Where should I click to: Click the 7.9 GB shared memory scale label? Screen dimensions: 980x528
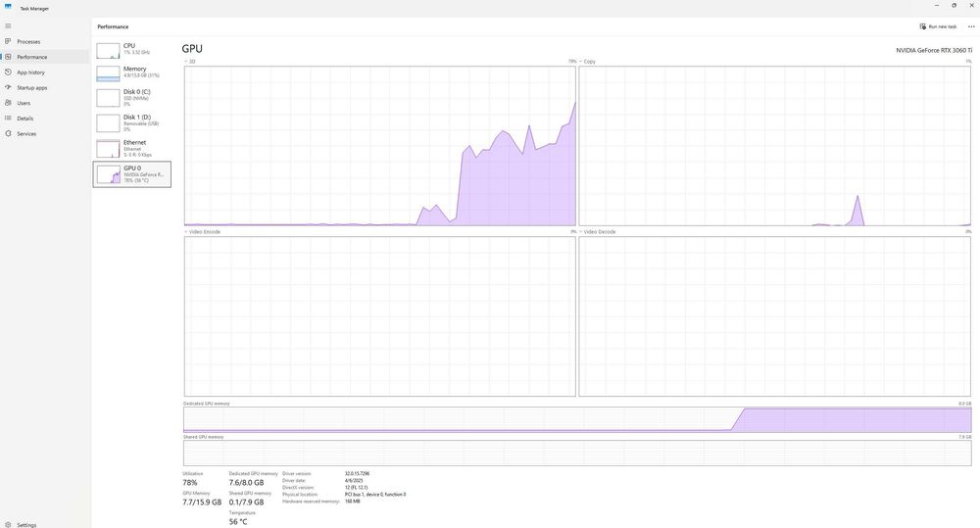pyautogui.click(x=965, y=437)
